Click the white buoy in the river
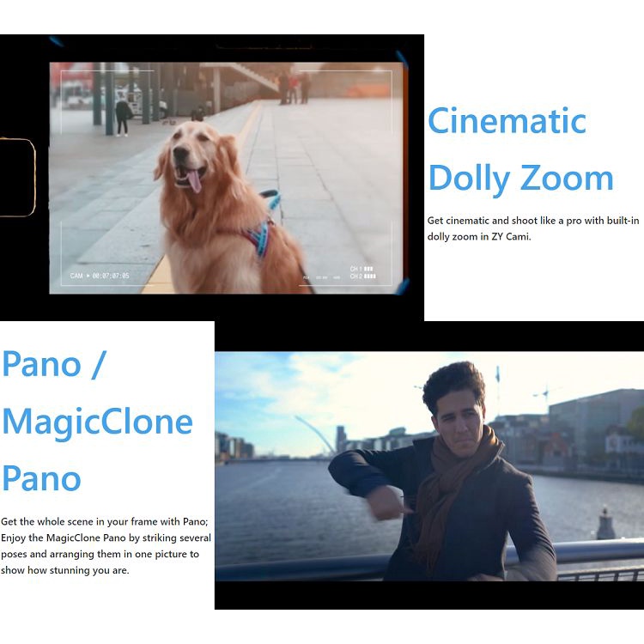 606,525
